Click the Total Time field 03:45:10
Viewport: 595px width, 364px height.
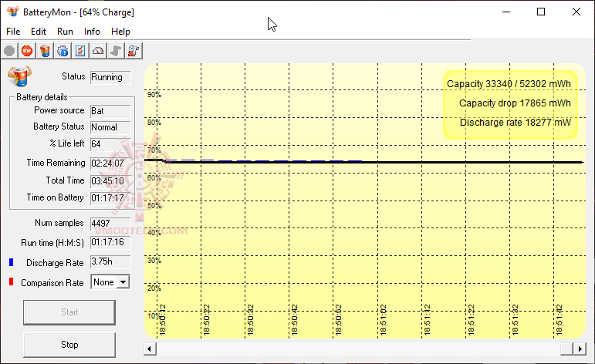(110, 181)
